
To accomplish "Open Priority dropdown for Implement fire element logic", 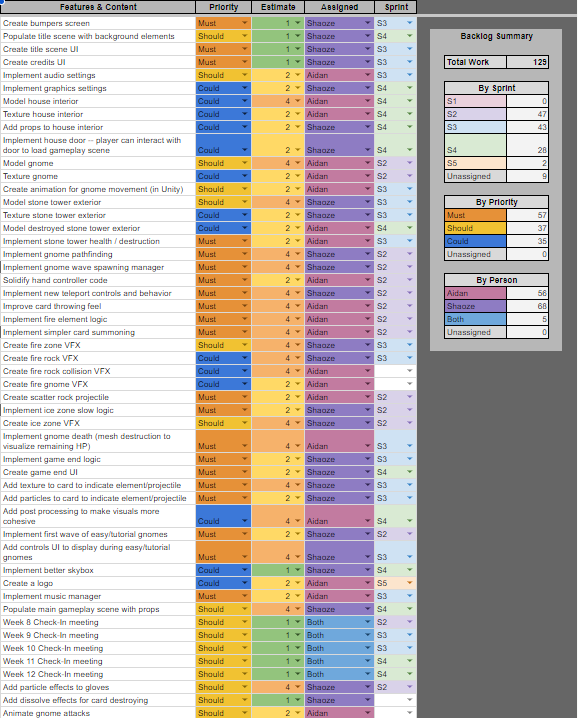I will pos(245,319).
